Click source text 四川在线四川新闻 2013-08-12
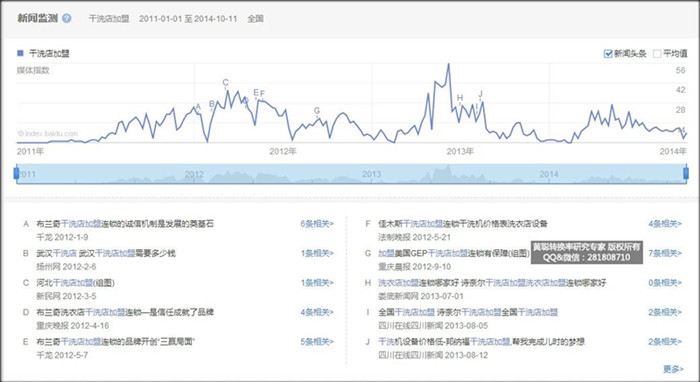 click(433, 355)
